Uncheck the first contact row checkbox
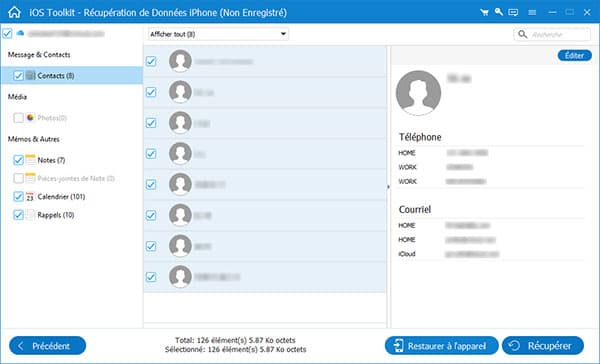 pos(151,61)
